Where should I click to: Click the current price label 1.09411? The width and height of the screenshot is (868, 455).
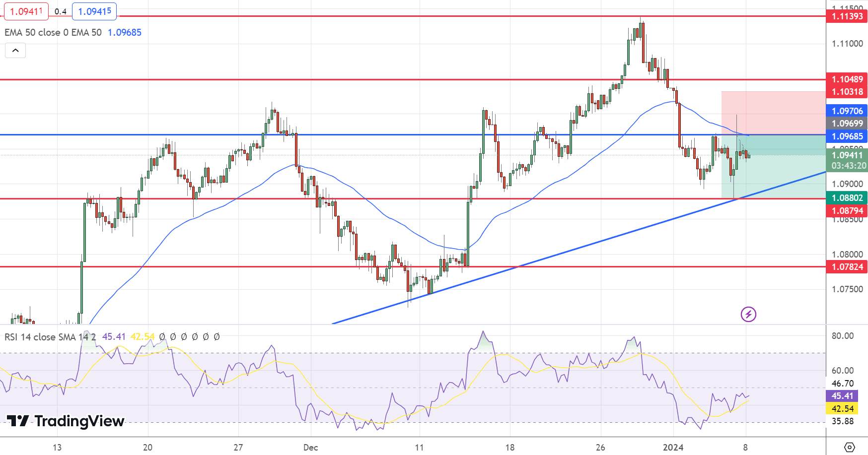(x=847, y=155)
